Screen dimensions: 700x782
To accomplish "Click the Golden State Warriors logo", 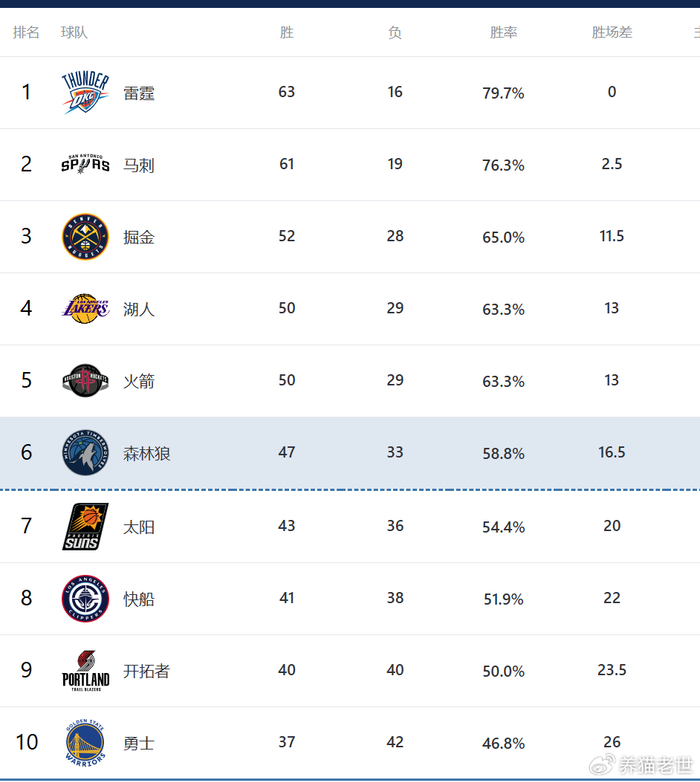I will point(85,743).
